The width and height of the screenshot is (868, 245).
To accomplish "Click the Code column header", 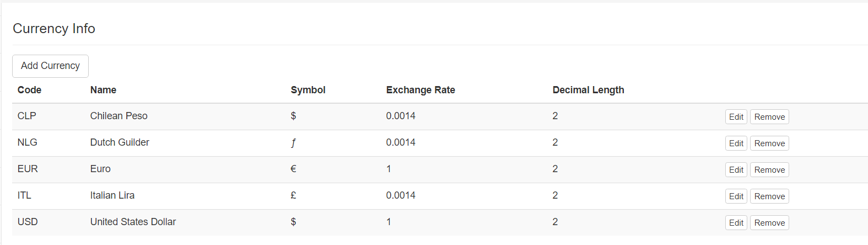I will [29, 90].
